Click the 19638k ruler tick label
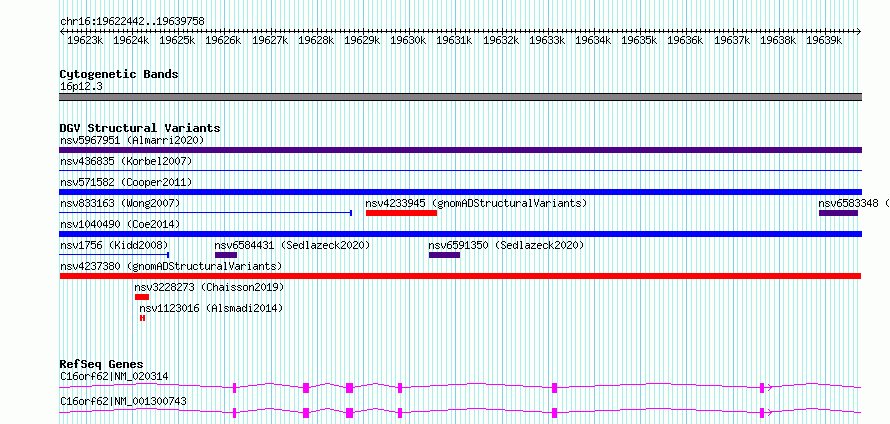The width and height of the screenshot is (890, 424). [778, 40]
